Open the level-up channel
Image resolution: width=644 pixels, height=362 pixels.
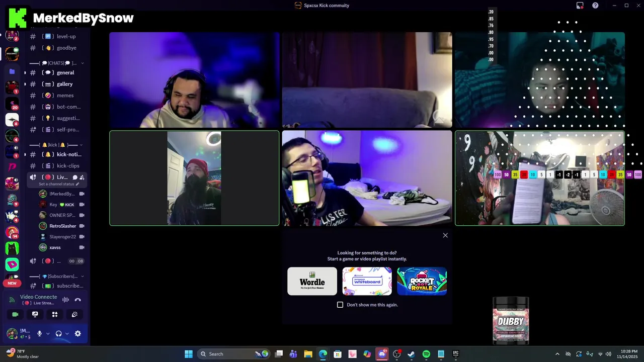[56, 36]
